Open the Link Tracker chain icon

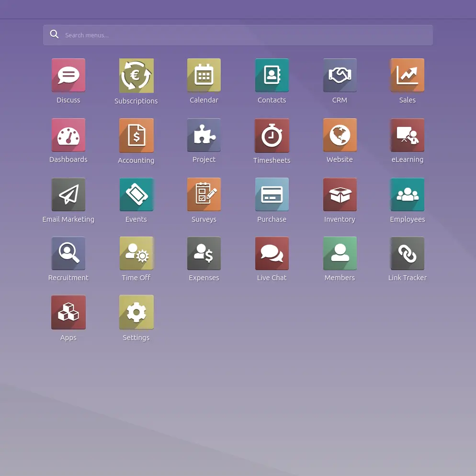[408, 253]
